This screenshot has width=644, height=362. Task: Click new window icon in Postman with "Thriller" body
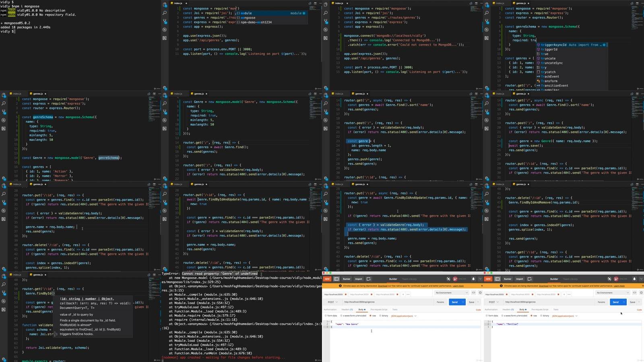coord(529,279)
